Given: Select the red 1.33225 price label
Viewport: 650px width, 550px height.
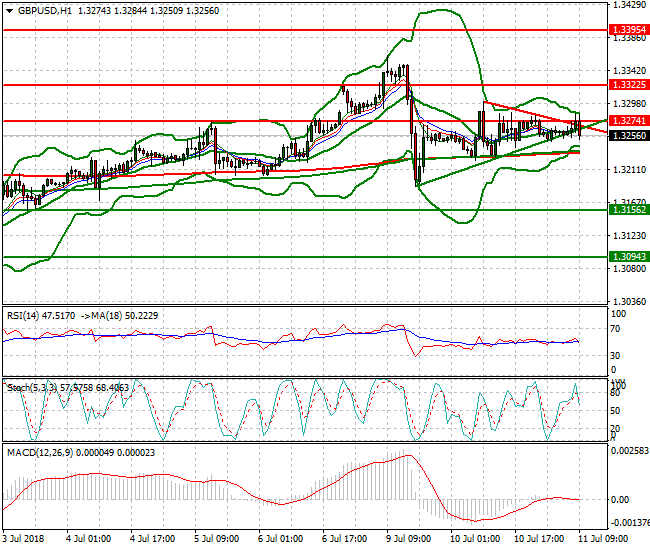Looking at the screenshot, I should 629,85.
